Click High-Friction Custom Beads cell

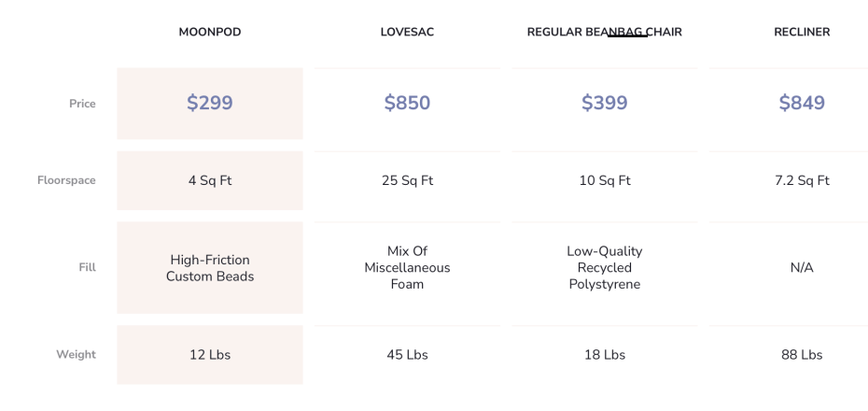210,268
